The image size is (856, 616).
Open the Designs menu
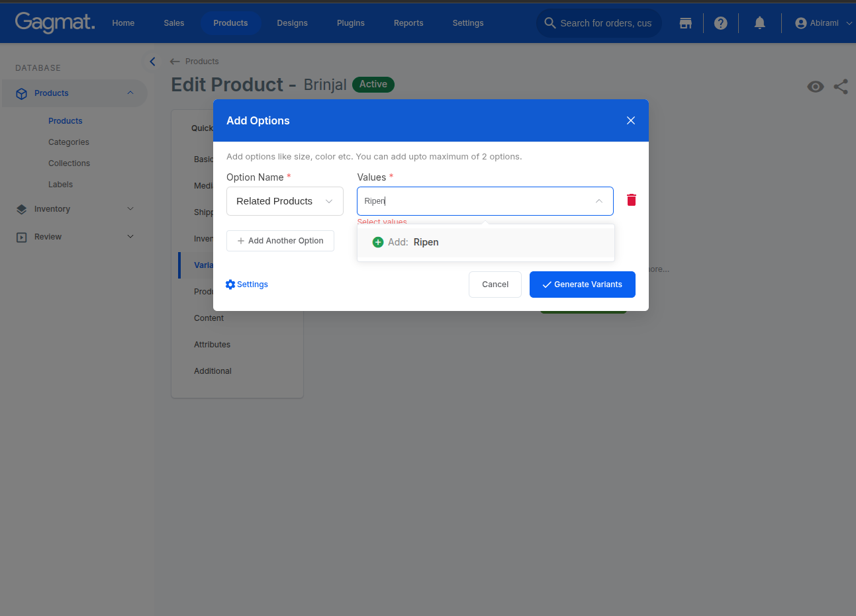tap(293, 23)
